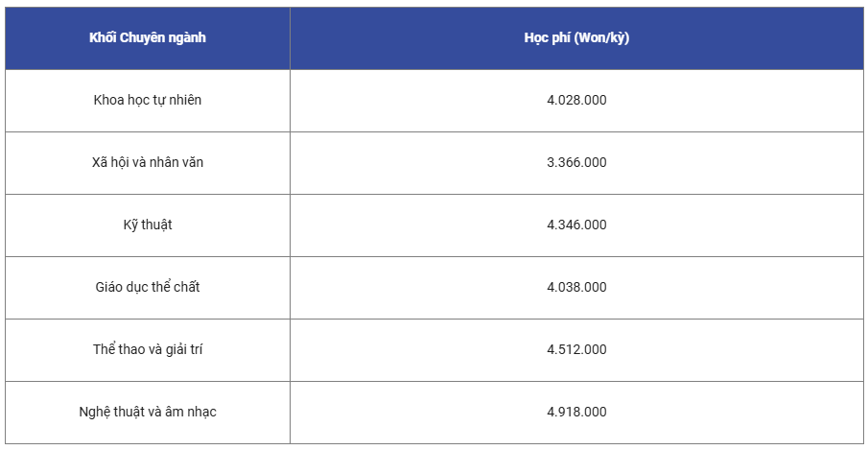Select the 3.366.000 tuition value

pyautogui.click(x=576, y=163)
